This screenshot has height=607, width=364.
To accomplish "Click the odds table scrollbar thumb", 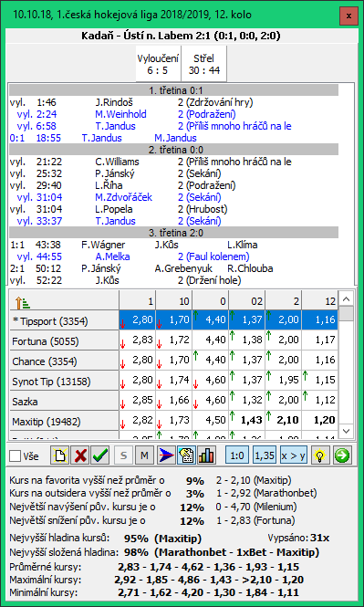I will [347, 313].
